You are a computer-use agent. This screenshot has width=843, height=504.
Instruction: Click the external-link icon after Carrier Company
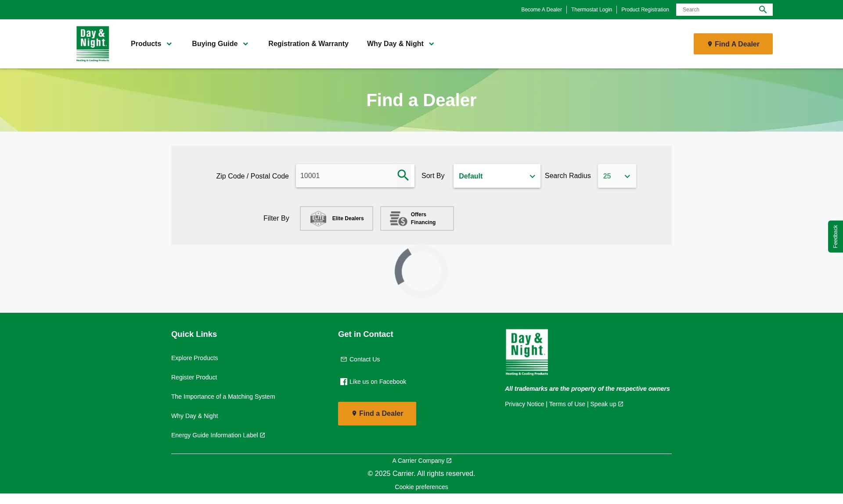[x=449, y=461]
